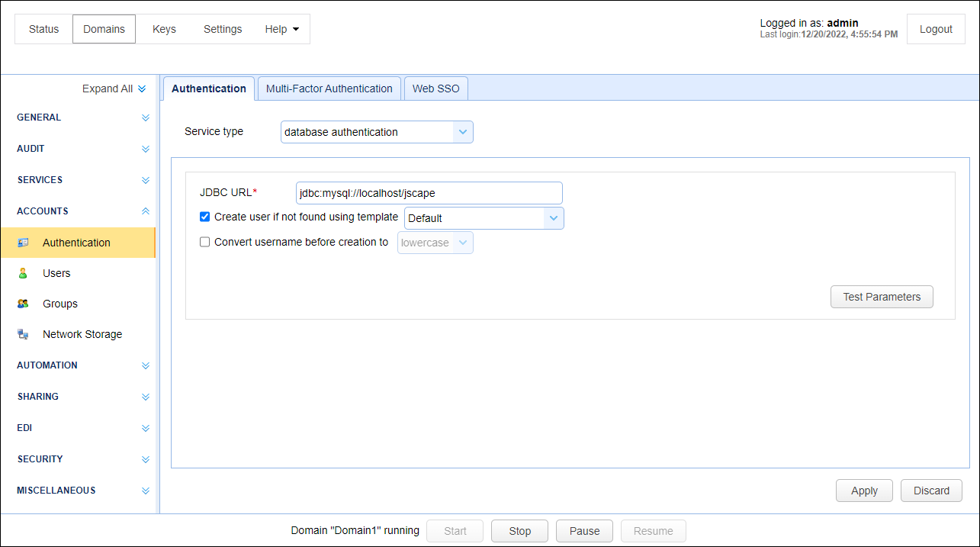This screenshot has width=980, height=547.
Task: Click the JDBC URL input field
Action: 429,193
